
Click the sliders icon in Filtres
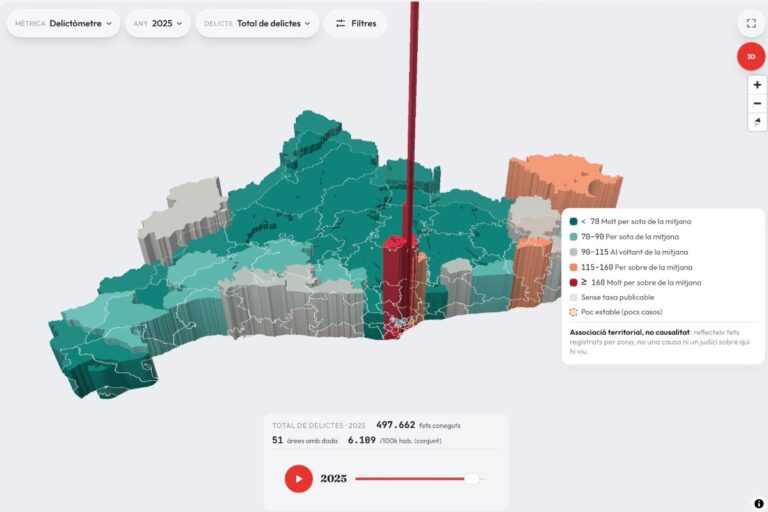340,23
